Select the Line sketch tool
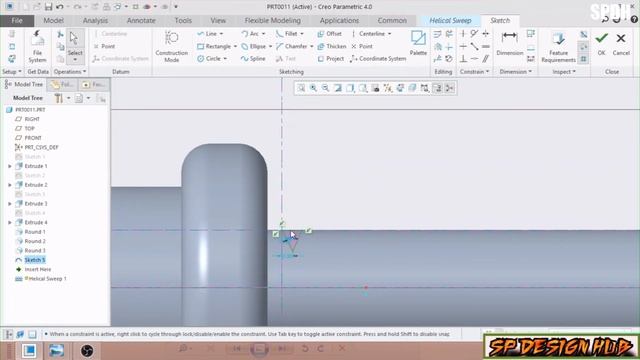 [x=207, y=33]
